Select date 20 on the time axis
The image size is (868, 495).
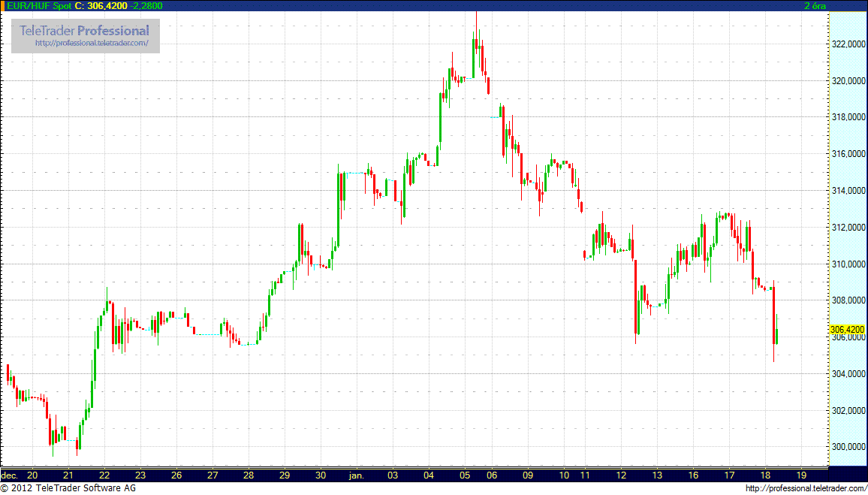tap(32, 475)
